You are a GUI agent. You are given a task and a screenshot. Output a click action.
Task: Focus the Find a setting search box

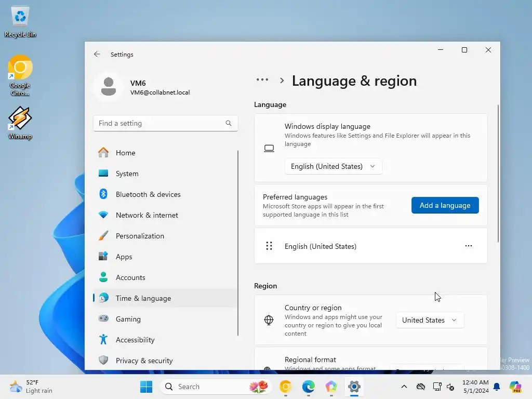coord(165,123)
